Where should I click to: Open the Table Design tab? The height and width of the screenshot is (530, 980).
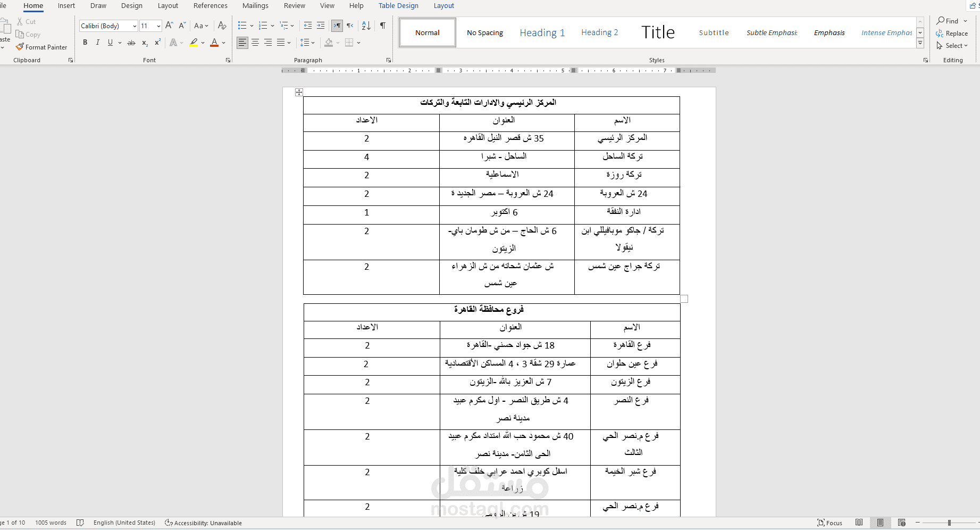point(399,6)
